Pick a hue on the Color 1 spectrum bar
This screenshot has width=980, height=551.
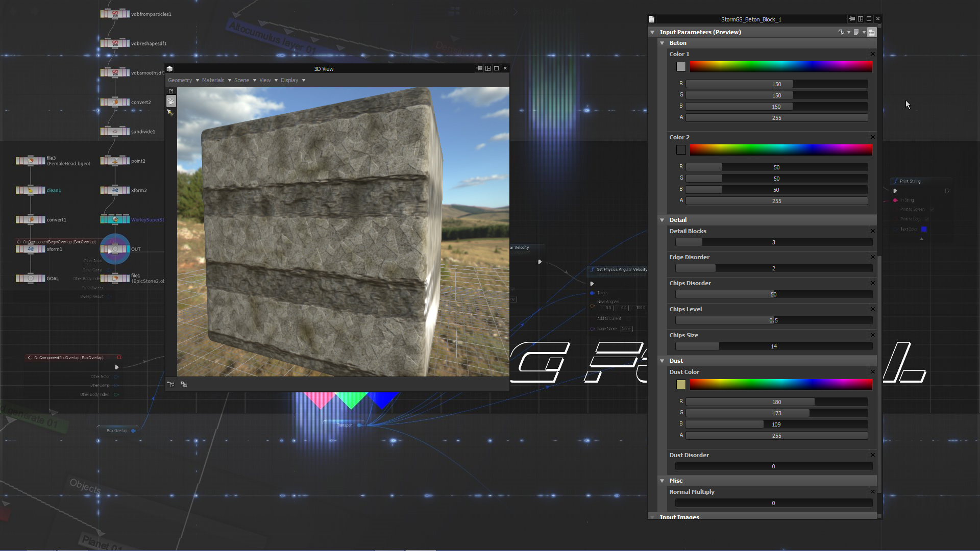pyautogui.click(x=781, y=66)
